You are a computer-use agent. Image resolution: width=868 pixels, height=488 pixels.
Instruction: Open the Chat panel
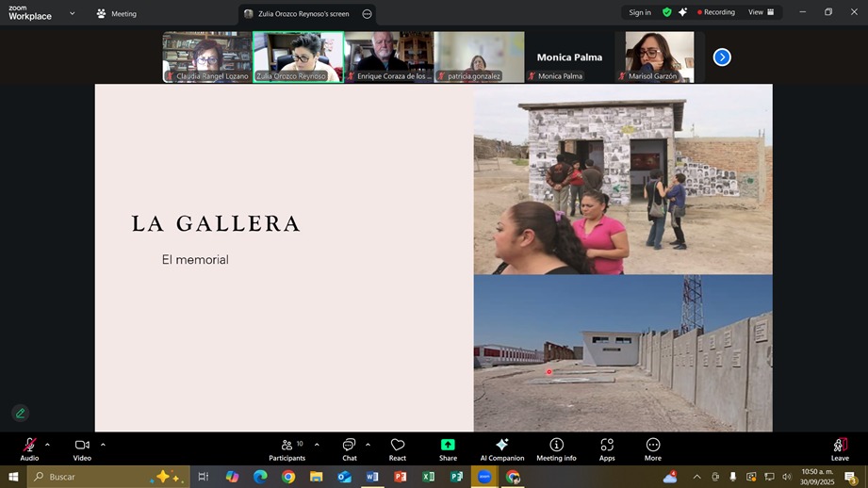point(350,448)
